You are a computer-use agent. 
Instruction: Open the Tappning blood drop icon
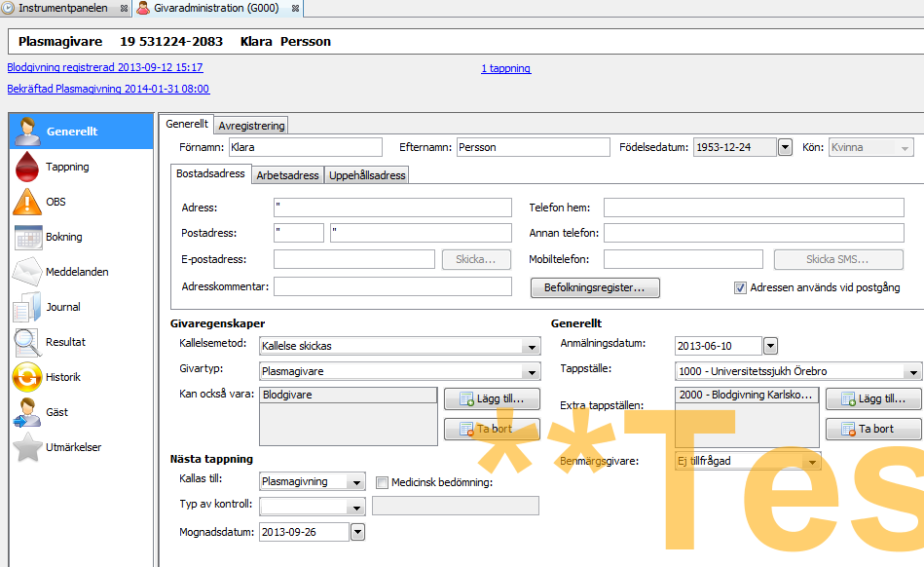tap(27, 167)
